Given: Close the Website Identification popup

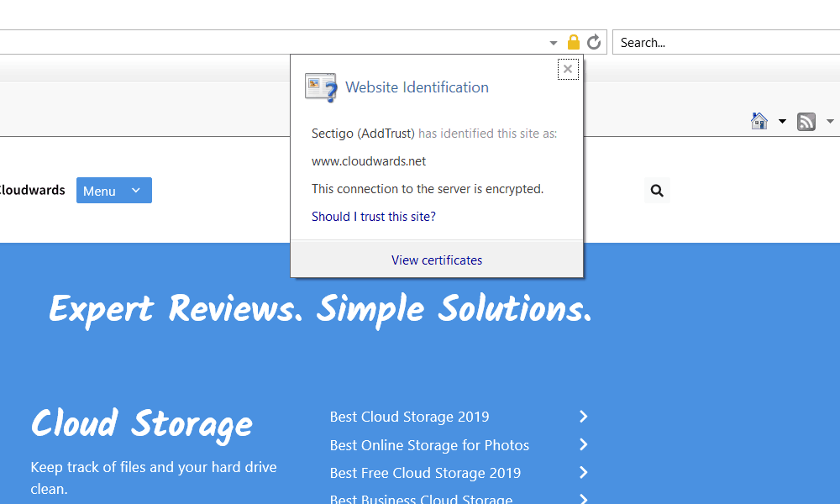Looking at the screenshot, I should pos(568,69).
